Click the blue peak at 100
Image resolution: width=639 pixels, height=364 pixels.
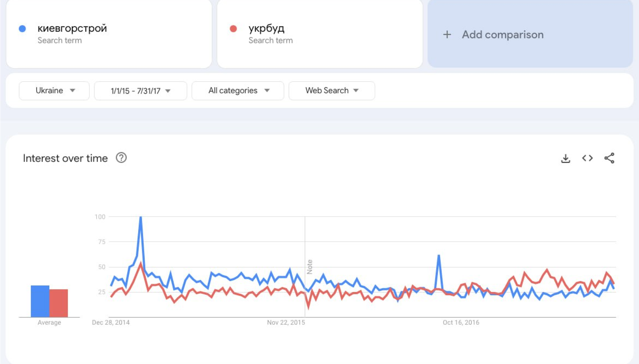point(141,217)
